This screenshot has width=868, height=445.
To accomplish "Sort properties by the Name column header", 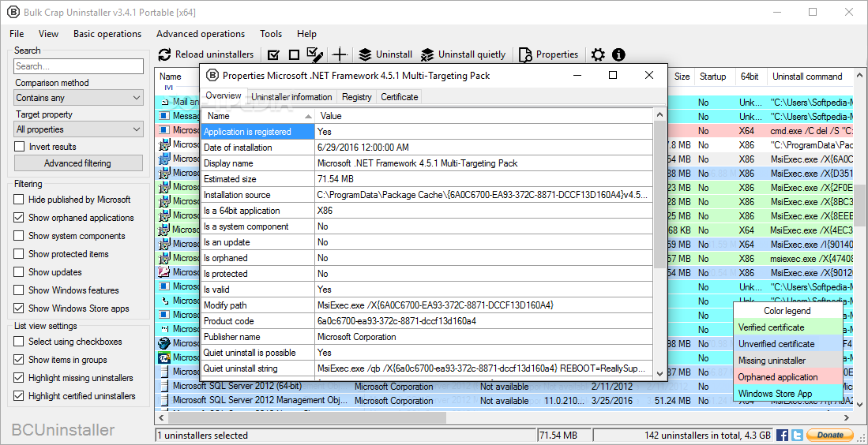I will click(258, 116).
